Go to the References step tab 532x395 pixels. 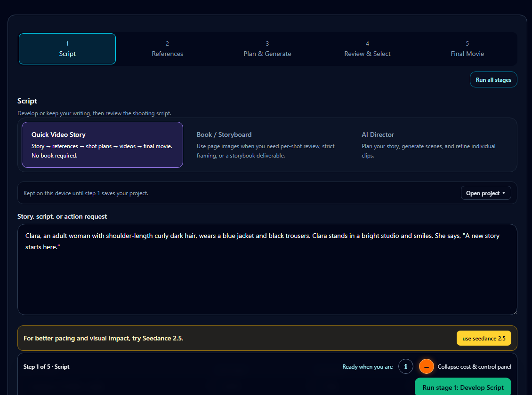point(167,49)
